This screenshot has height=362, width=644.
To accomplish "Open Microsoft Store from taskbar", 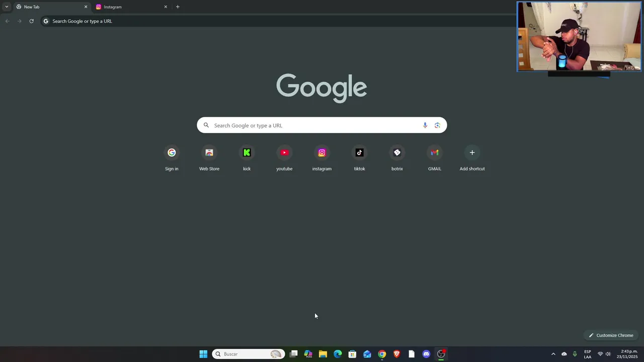I will [x=352, y=354].
